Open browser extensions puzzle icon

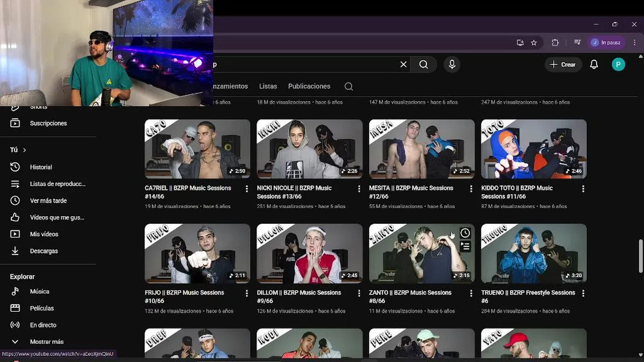tap(555, 43)
